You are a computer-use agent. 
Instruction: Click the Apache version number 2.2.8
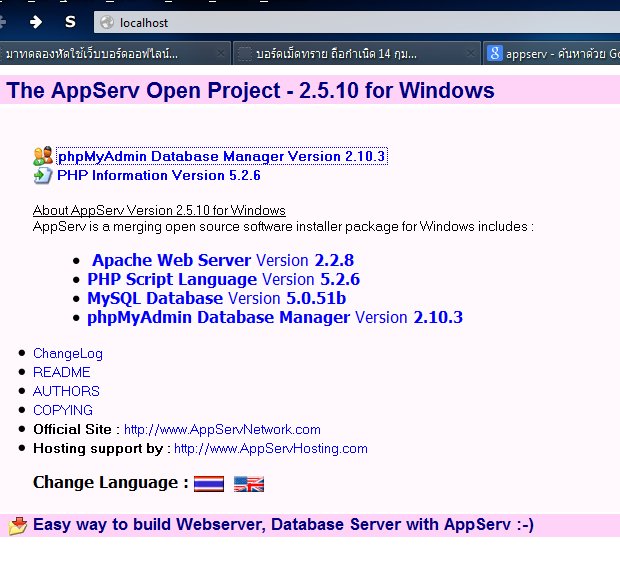click(x=334, y=260)
